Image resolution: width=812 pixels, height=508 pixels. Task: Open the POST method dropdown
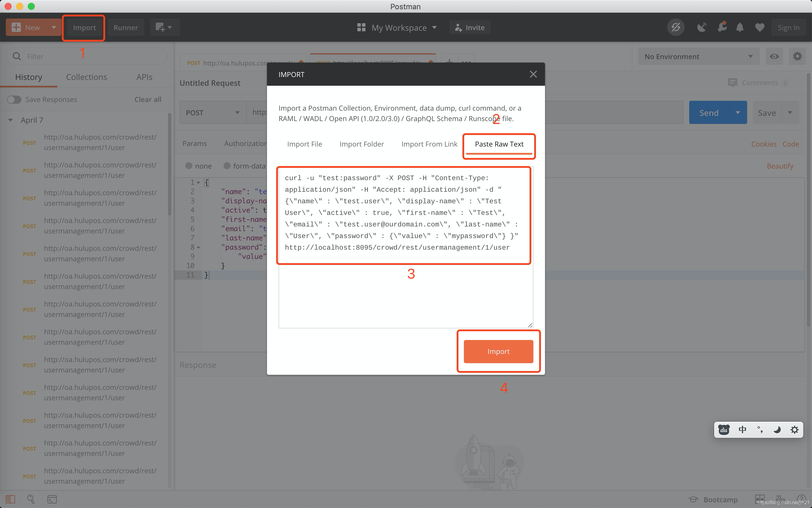[213, 113]
